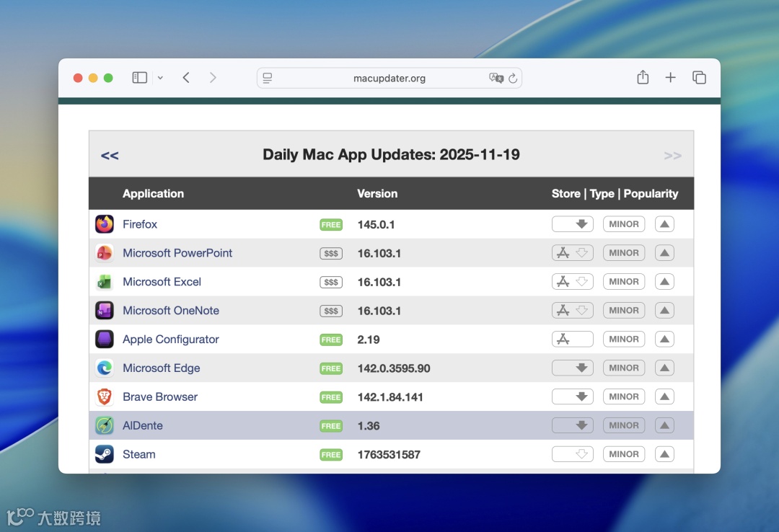Open the Steam link
The image size is (779, 532).
point(139,455)
